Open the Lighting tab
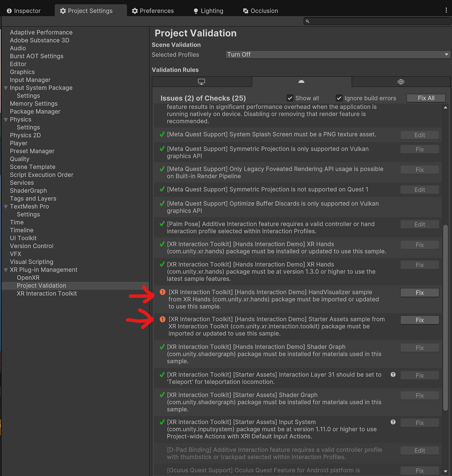 (207, 10)
